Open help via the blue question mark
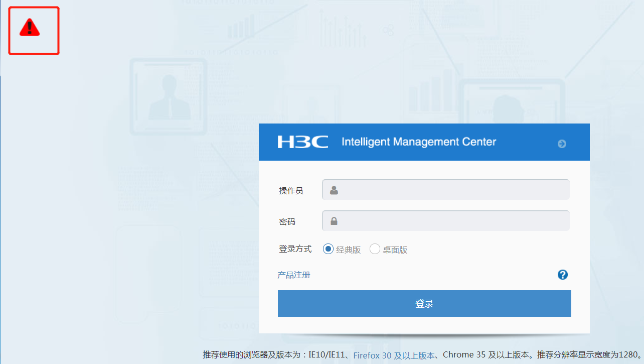 click(562, 275)
